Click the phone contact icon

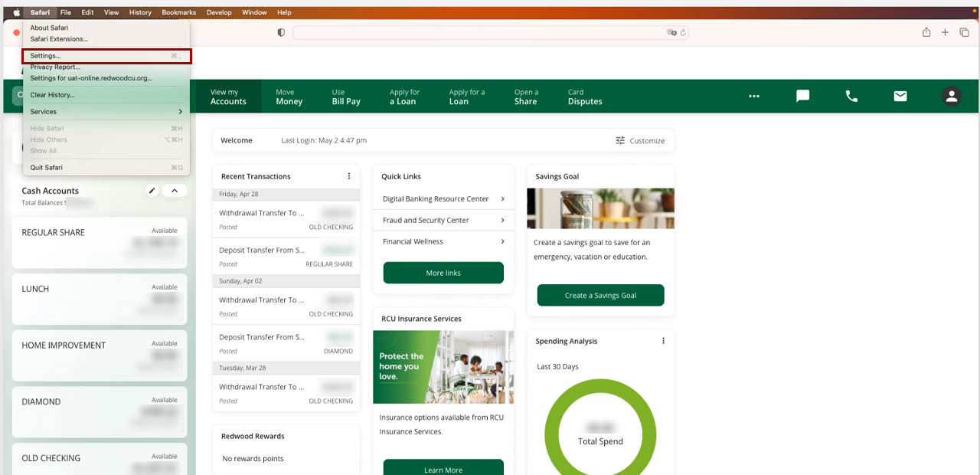point(851,97)
